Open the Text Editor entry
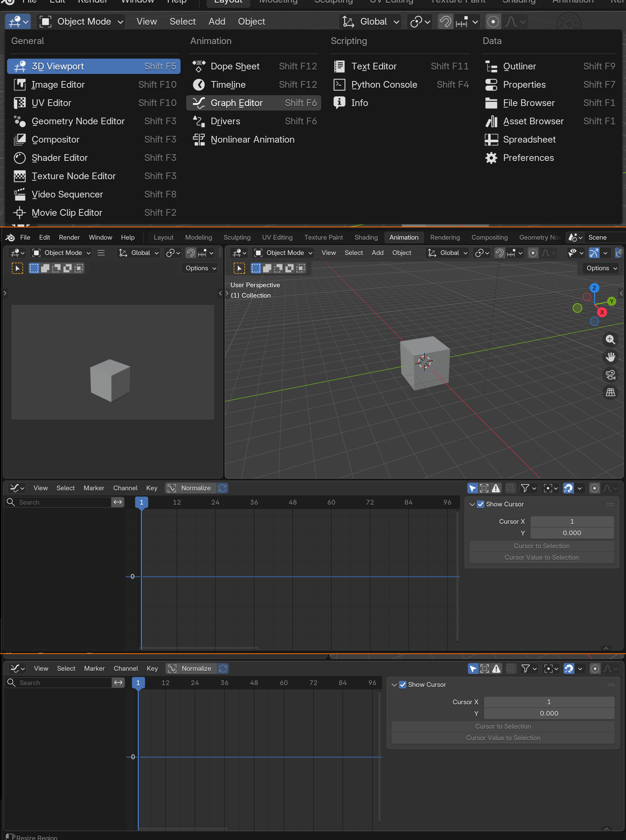The width and height of the screenshot is (626, 840). (x=400, y=66)
